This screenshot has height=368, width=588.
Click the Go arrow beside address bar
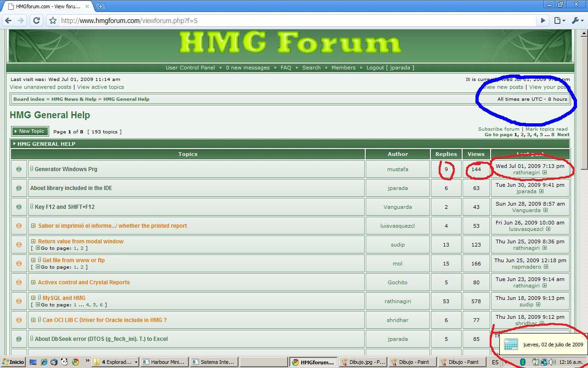point(543,20)
